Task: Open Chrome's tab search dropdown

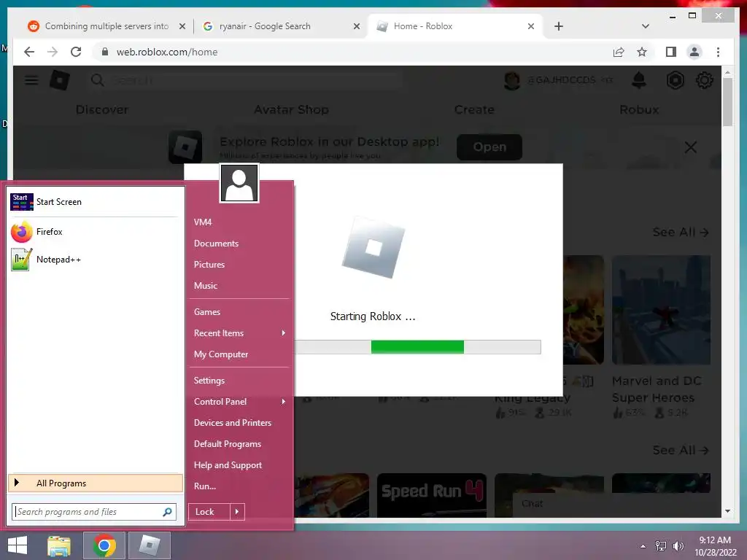Action: [646, 26]
